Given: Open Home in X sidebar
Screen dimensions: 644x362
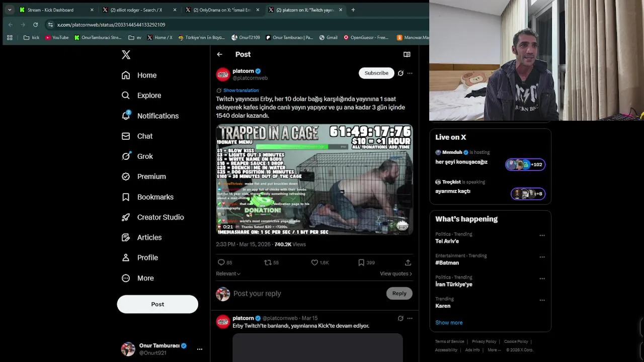Looking at the screenshot, I should click(139, 75).
